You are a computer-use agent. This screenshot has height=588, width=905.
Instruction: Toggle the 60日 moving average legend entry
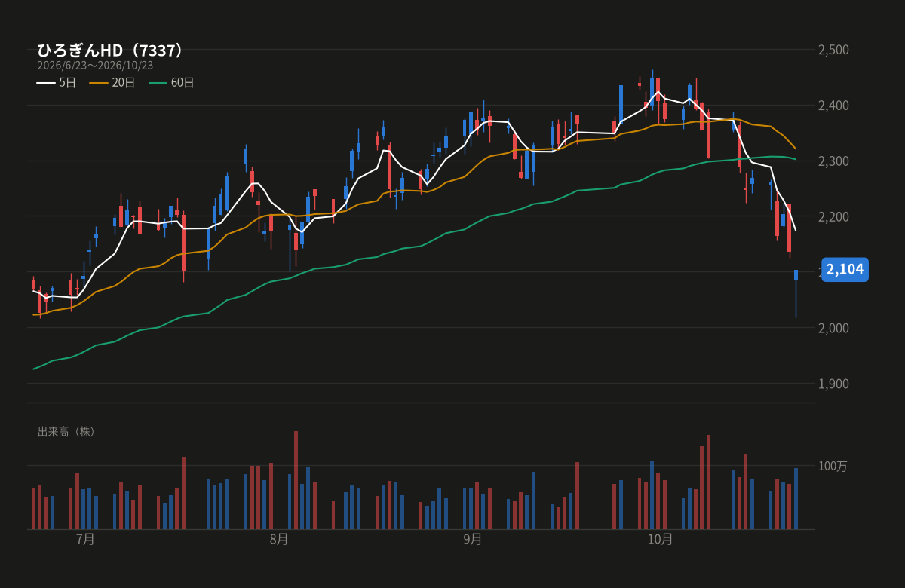tap(171, 83)
